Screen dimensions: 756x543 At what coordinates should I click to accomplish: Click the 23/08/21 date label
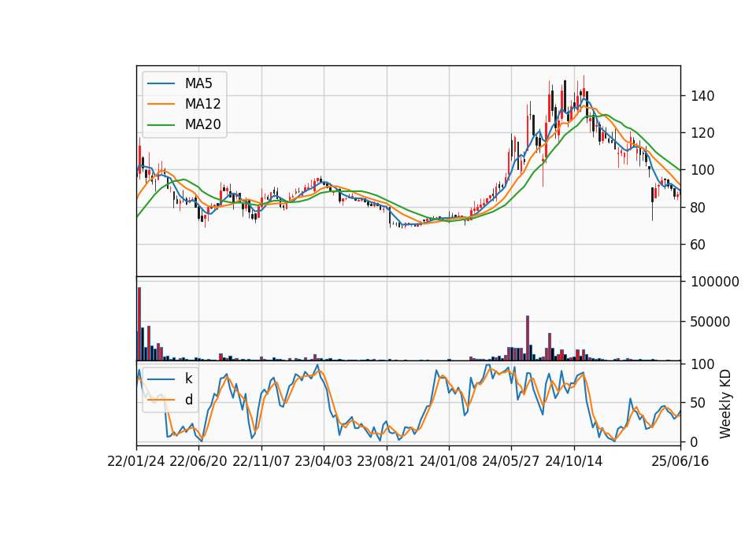tap(386, 461)
